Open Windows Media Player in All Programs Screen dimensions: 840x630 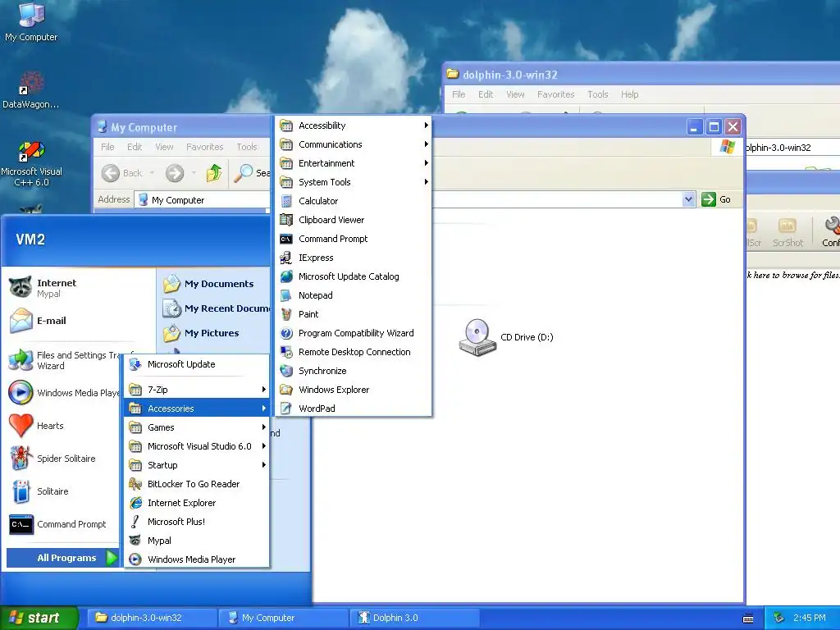coord(196,559)
